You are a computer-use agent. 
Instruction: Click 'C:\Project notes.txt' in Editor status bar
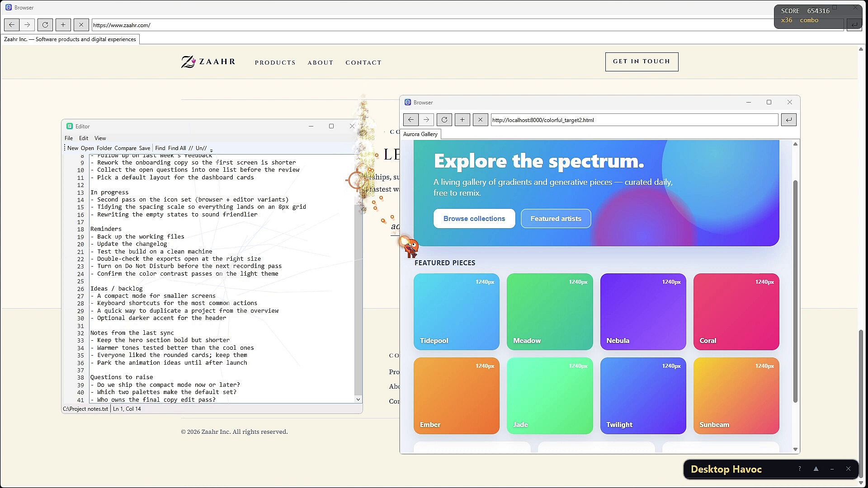point(85,409)
